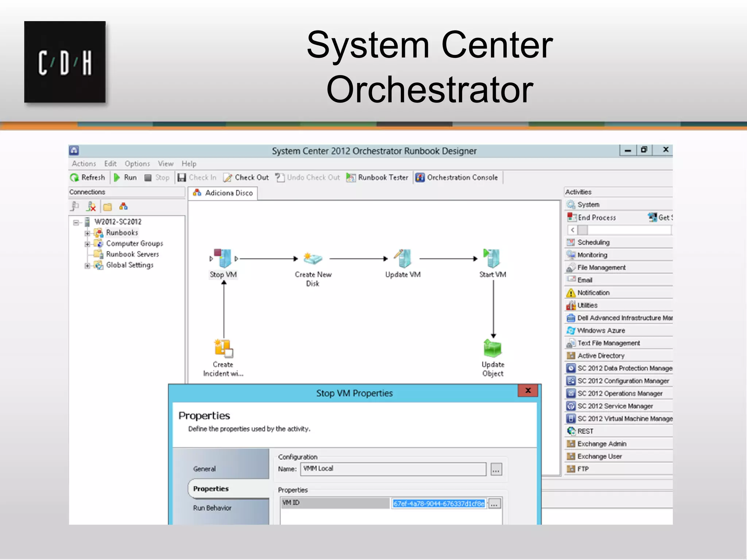
Task: Click the Start VM activity icon
Action: pos(492,258)
